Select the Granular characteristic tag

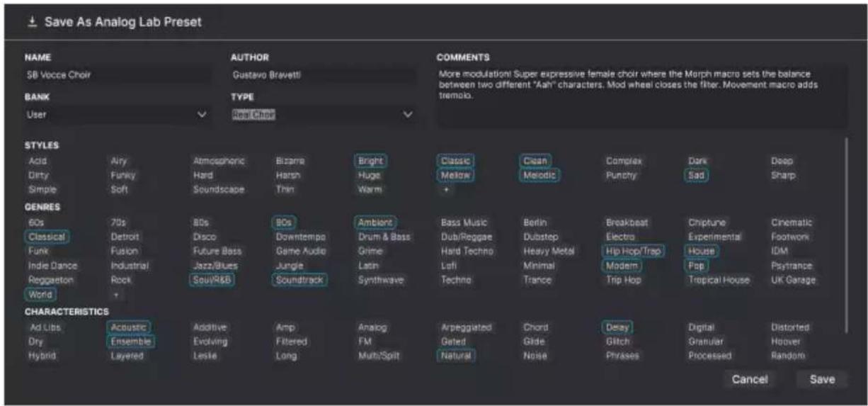pos(705,342)
